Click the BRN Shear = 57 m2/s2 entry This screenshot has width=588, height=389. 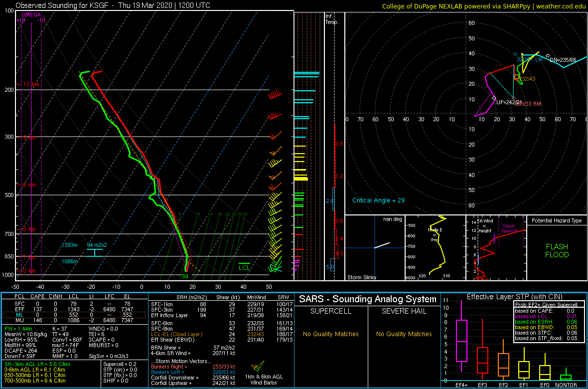click(x=193, y=348)
